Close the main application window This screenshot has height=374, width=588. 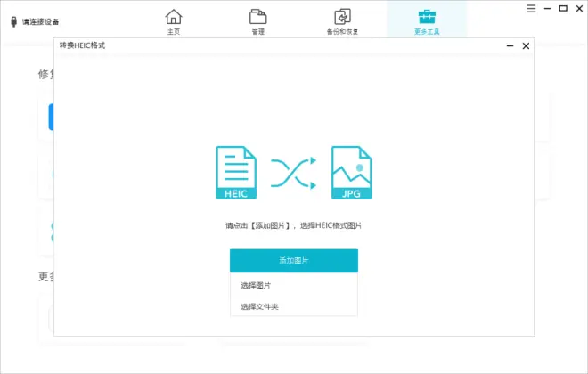(x=579, y=8)
